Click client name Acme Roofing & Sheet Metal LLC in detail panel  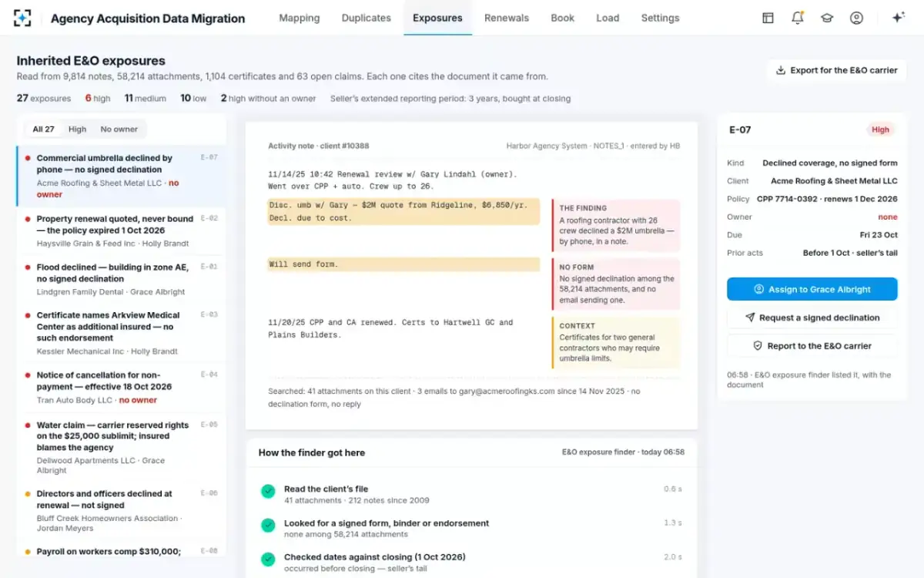(834, 181)
